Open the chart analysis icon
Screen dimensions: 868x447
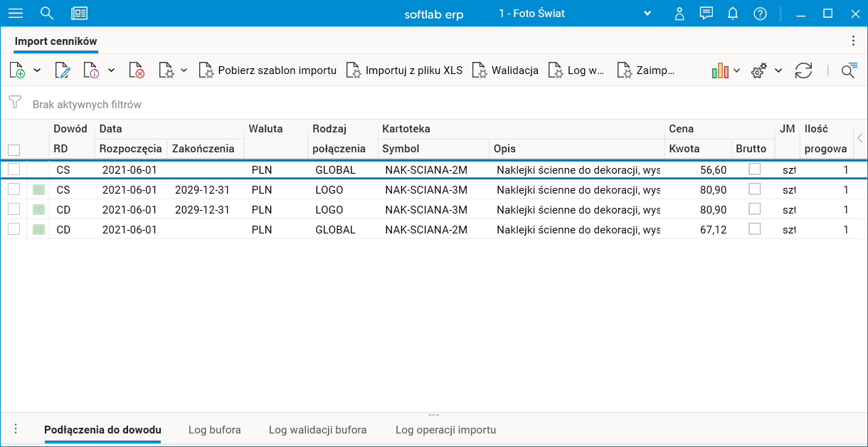(720, 70)
